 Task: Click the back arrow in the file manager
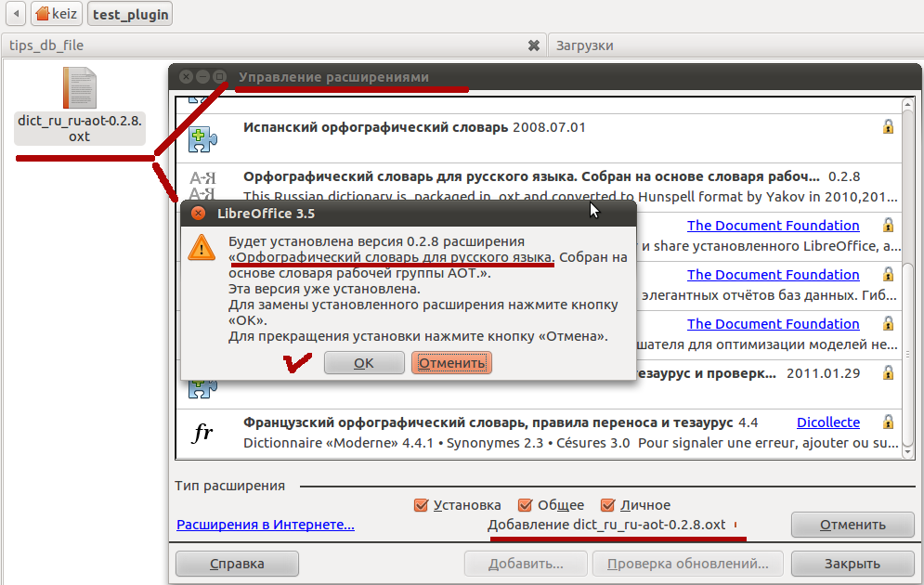point(17,14)
